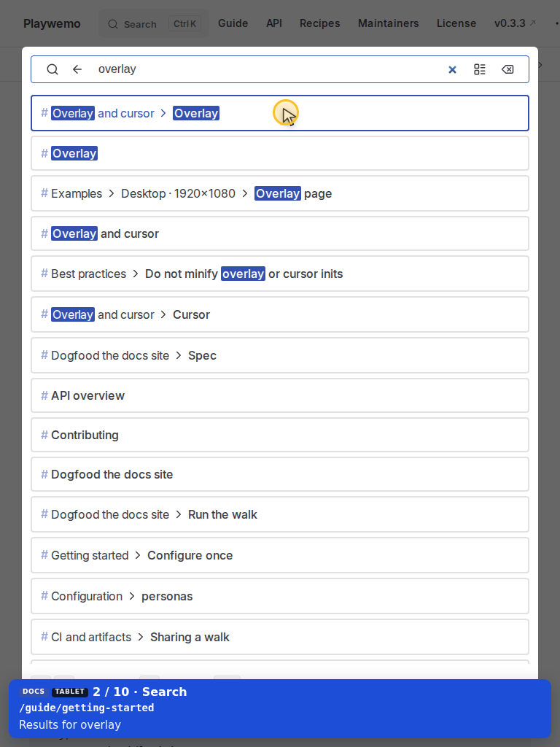Click the magnifier icon in search modal

coord(52,69)
